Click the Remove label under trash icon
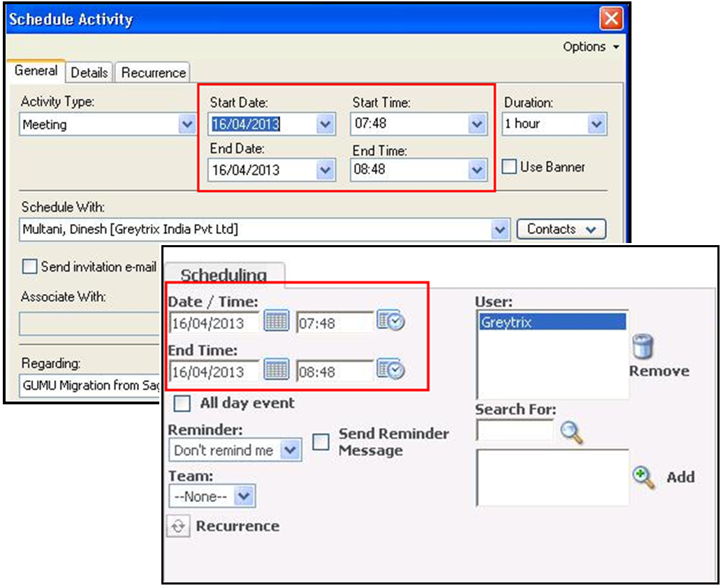723x588 pixels. click(x=659, y=371)
